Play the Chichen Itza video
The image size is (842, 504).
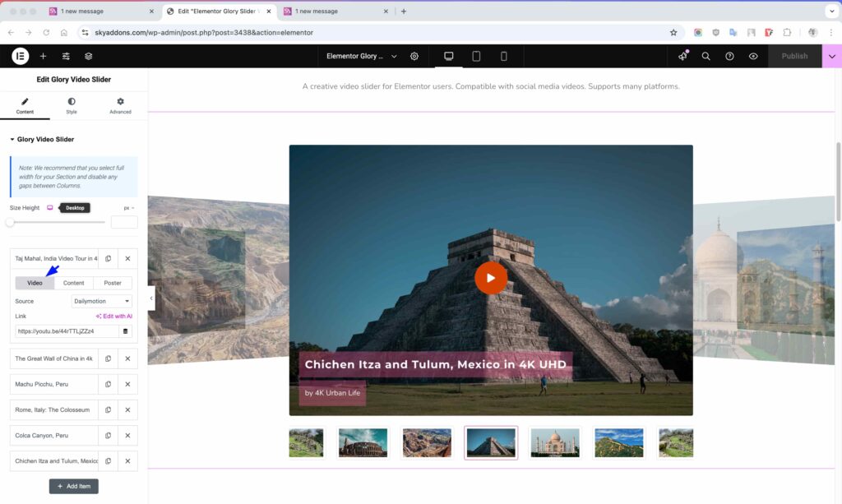tap(491, 278)
